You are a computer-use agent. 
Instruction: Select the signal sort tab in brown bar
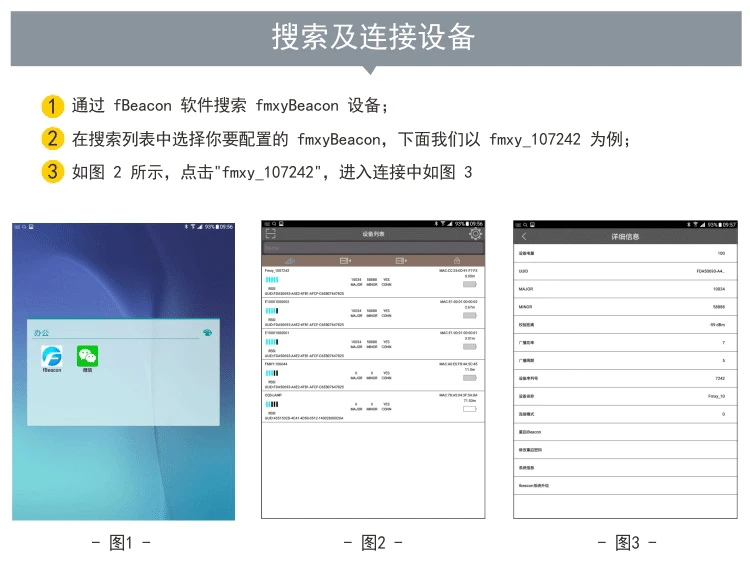pyautogui.click(x=290, y=261)
